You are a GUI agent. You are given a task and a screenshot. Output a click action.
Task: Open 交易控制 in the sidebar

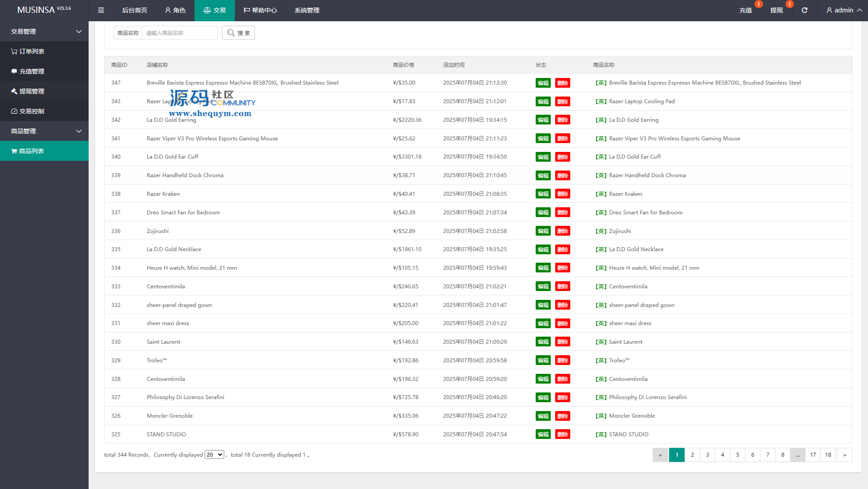pos(31,111)
